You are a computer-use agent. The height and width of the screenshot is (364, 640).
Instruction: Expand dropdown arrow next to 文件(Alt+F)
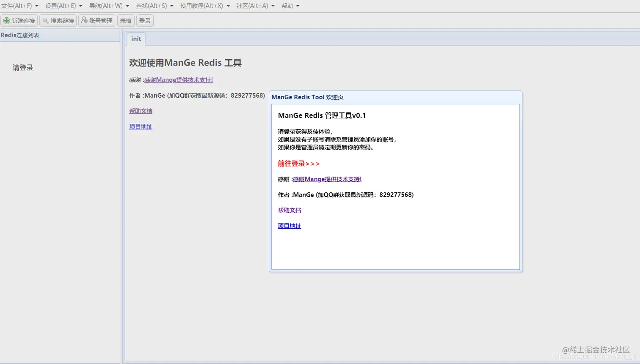[37, 6]
